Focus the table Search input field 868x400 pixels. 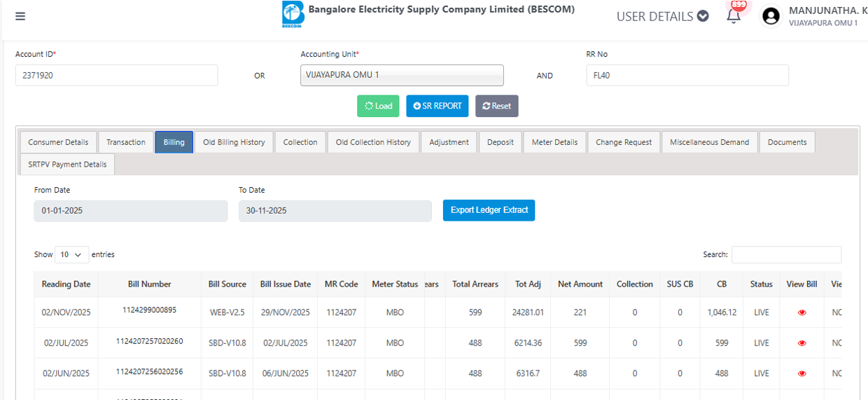pyautogui.click(x=786, y=254)
